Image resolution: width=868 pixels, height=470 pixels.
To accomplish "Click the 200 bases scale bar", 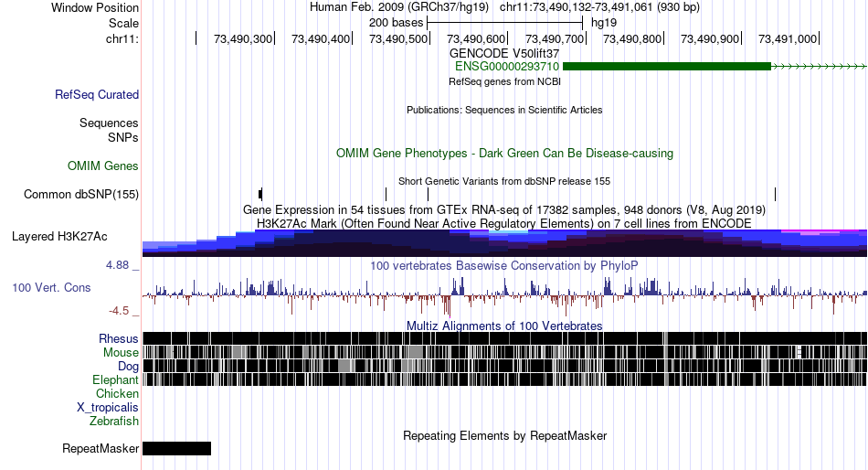I will 505,23.
